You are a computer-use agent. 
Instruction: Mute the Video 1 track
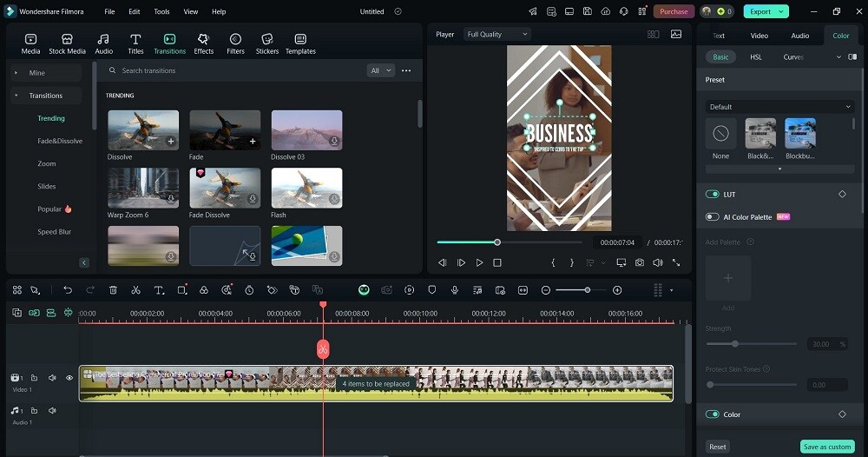52,378
